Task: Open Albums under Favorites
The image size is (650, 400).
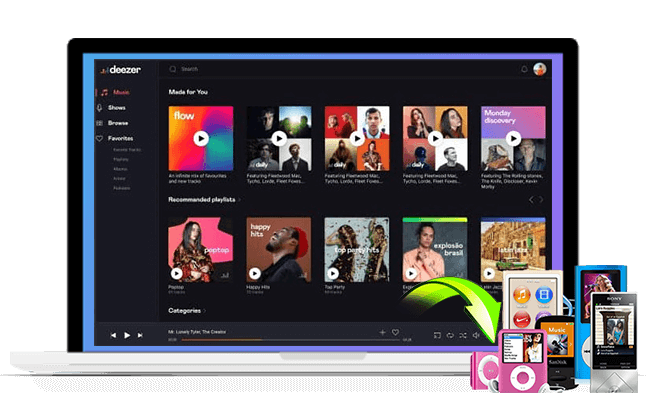Action: click(x=120, y=169)
